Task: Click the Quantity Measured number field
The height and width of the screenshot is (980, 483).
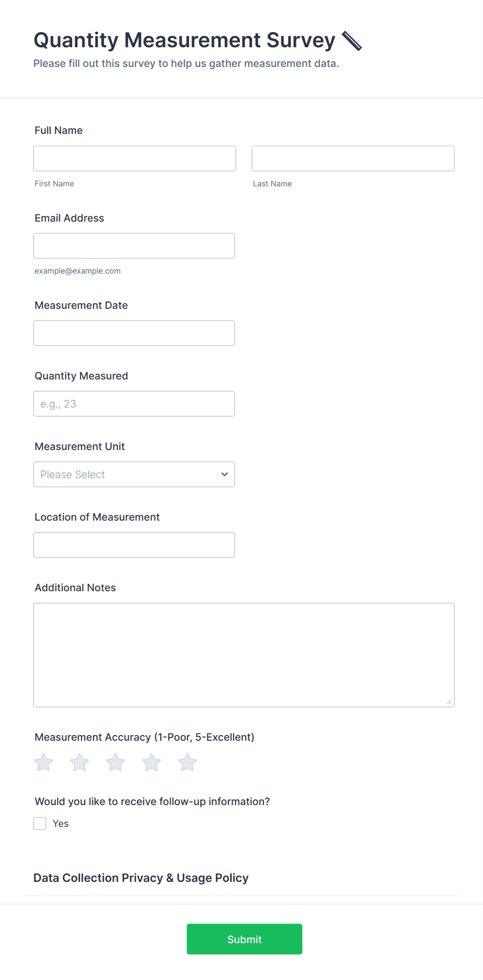Action: click(134, 404)
